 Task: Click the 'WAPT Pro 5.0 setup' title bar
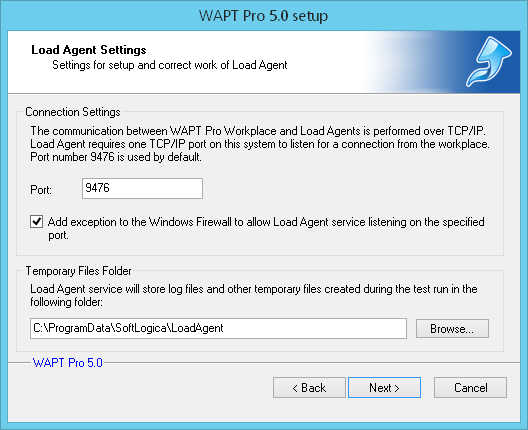[263, 16]
